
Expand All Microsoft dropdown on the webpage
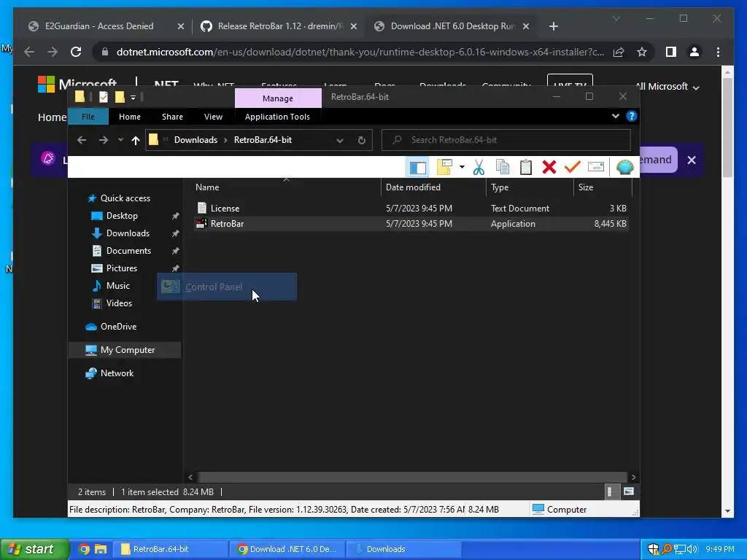[x=667, y=87]
